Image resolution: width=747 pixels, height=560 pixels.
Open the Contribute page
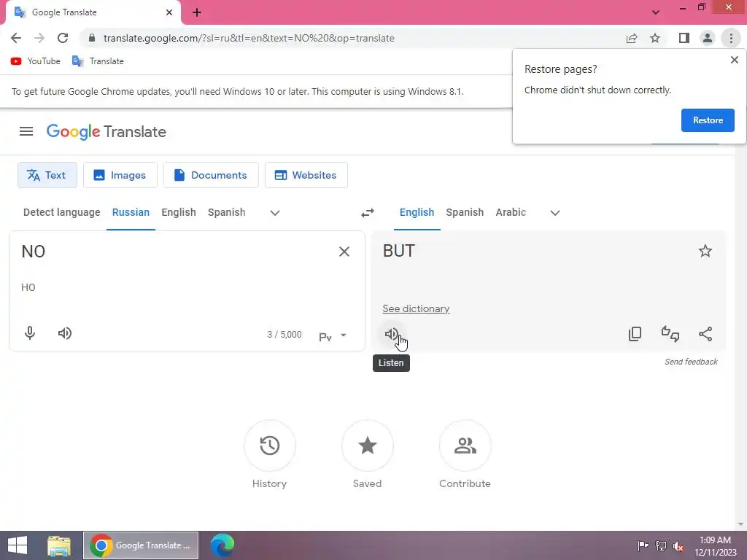[x=465, y=446]
